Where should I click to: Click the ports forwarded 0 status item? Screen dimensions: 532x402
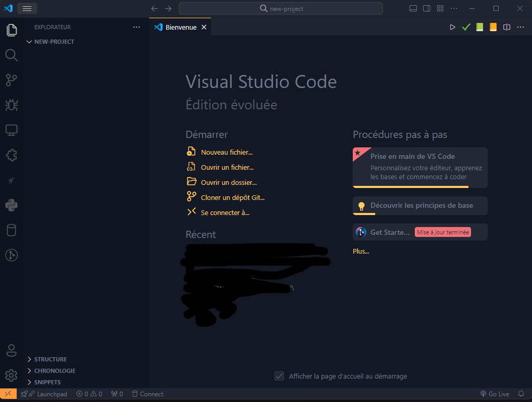pos(117,394)
